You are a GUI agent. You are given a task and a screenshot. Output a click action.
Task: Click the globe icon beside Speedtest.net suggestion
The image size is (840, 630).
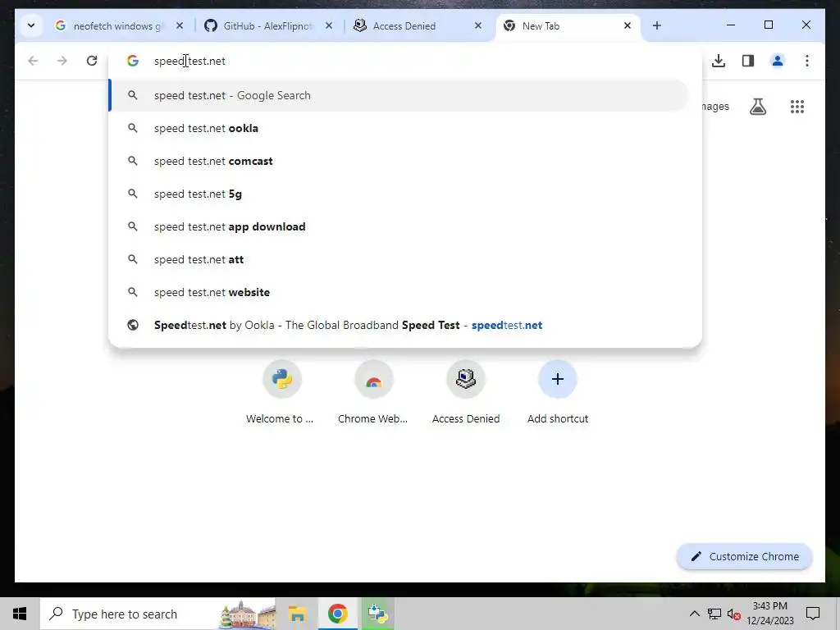[133, 325]
